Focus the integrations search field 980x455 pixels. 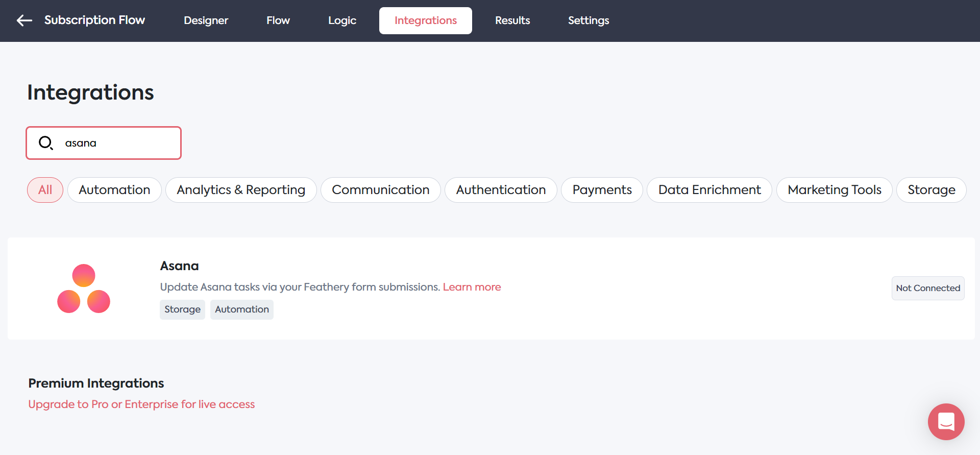[x=104, y=143]
